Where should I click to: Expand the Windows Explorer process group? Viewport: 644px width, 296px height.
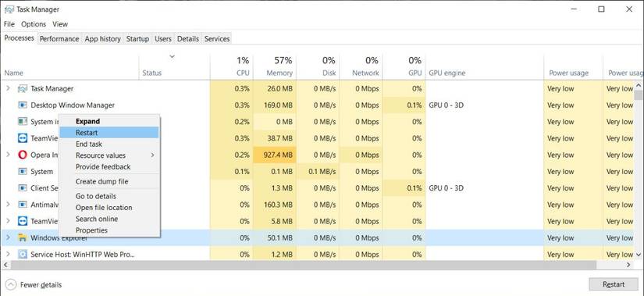click(8, 237)
